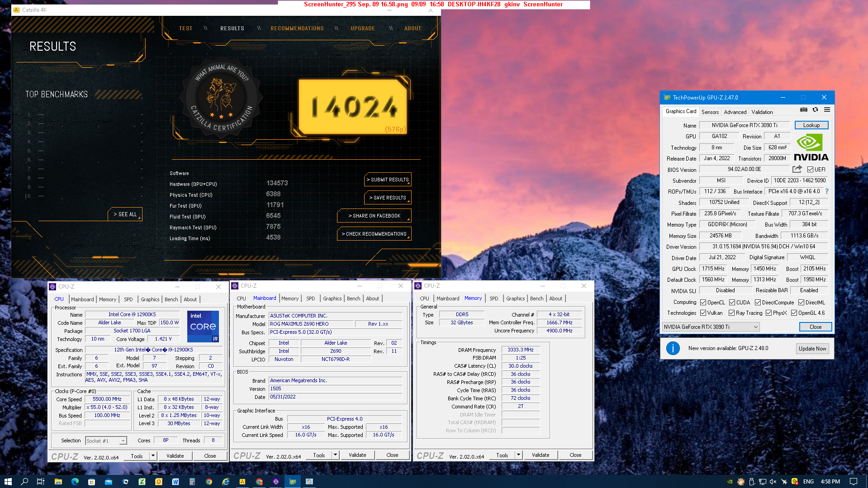Open UPGRADE in Catzilla menu
Viewport: 868px width, 488px height.
coord(363,28)
